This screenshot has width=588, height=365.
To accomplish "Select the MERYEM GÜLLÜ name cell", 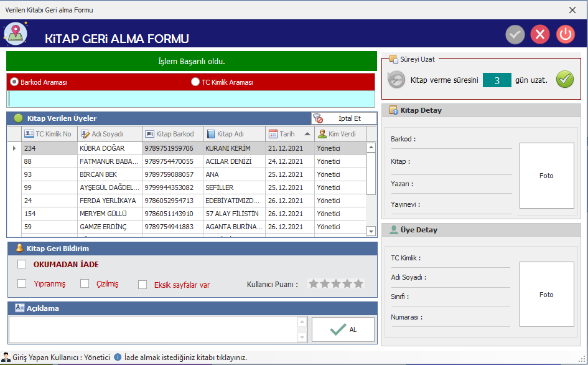I will [x=110, y=214].
